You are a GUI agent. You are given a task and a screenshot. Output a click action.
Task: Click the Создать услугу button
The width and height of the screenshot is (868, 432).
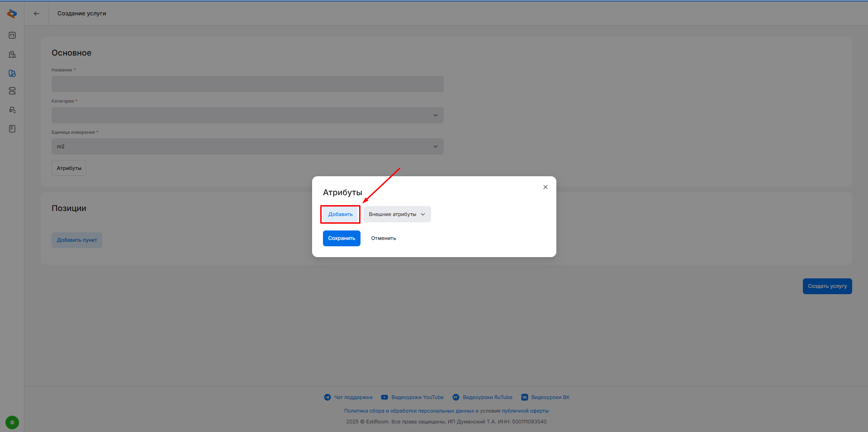827,286
